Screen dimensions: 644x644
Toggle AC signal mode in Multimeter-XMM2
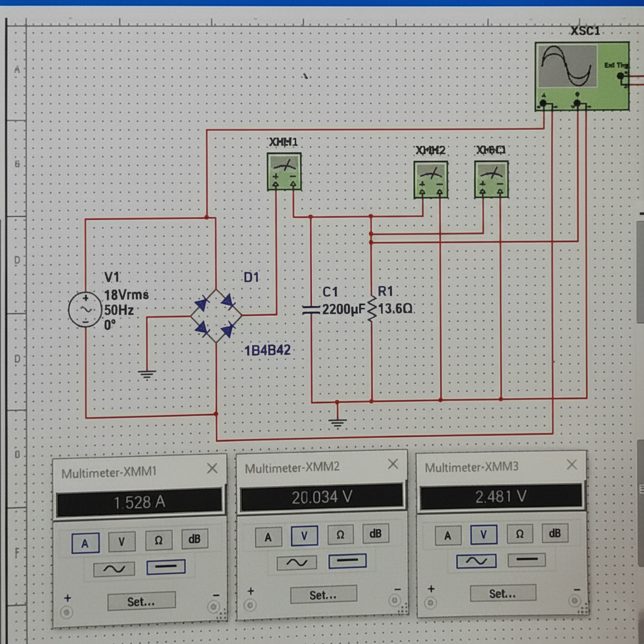(297, 562)
